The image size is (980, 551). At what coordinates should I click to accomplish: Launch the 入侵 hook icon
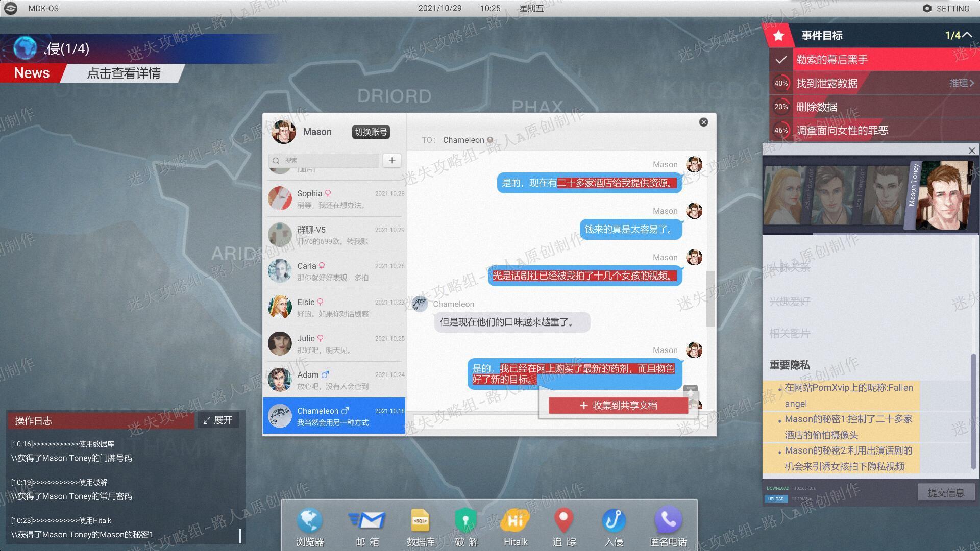[x=614, y=521]
